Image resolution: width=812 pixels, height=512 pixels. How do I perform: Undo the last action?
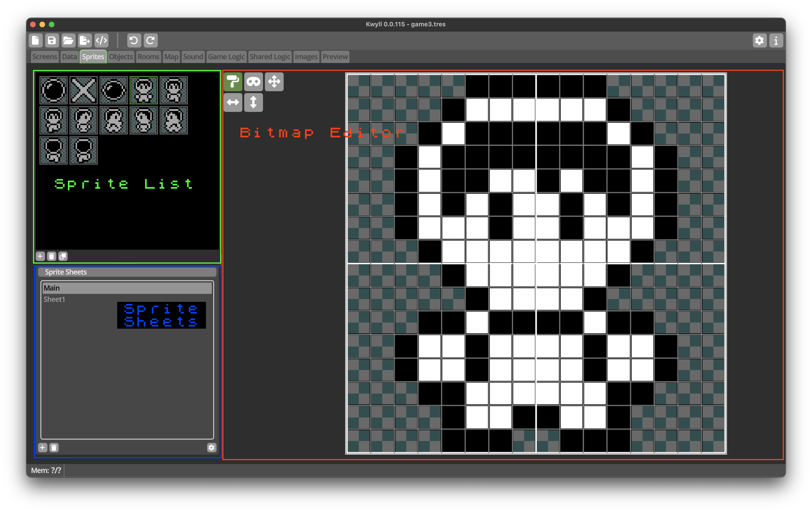tap(134, 40)
